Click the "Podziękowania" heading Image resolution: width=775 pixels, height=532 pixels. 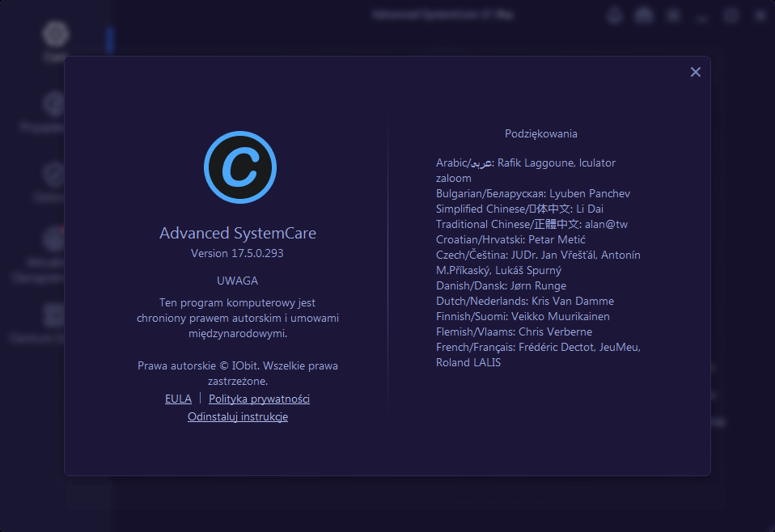540,134
